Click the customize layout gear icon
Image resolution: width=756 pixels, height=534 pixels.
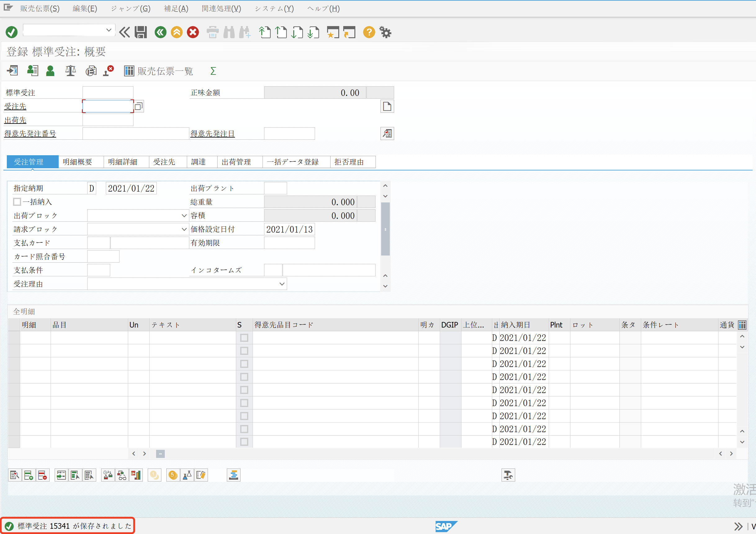tap(385, 32)
